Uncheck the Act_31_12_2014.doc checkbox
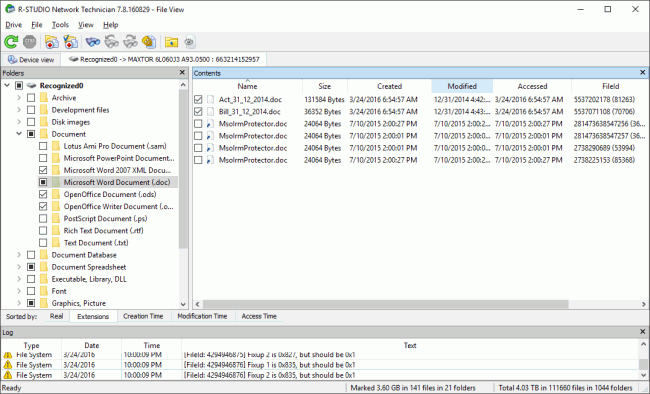This screenshot has width=650, height=394. pos(198,100)
